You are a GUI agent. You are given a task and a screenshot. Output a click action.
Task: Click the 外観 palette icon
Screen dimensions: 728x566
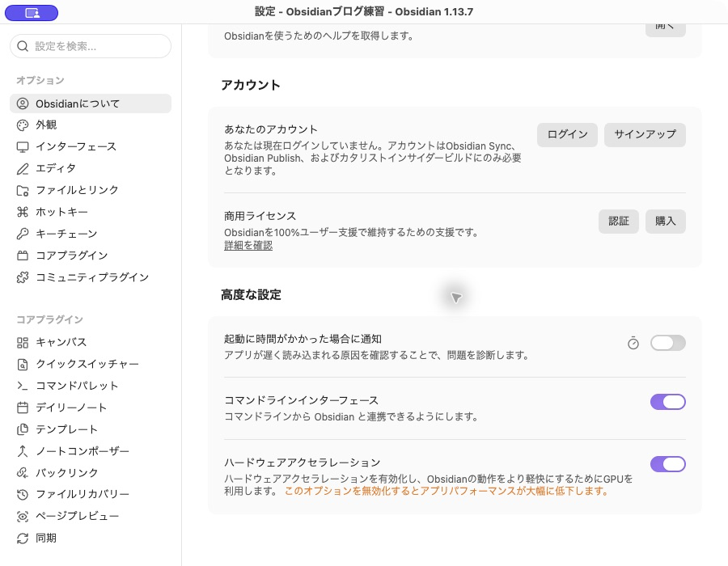pyautogui.click(x=23, y=125)
